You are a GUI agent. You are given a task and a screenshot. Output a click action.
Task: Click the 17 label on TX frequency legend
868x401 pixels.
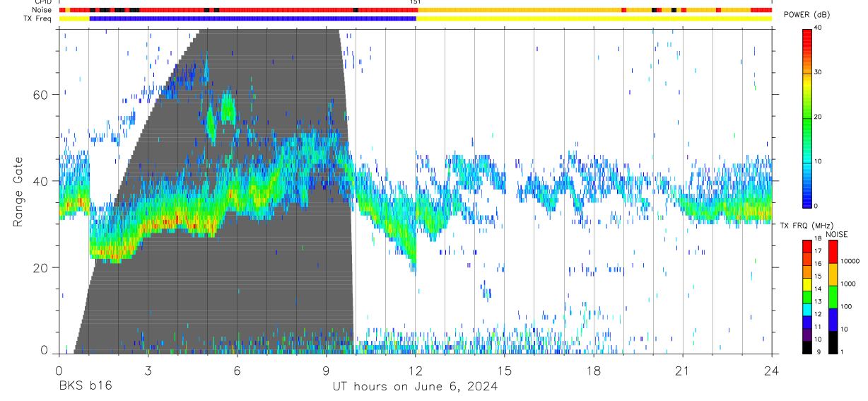817,251
